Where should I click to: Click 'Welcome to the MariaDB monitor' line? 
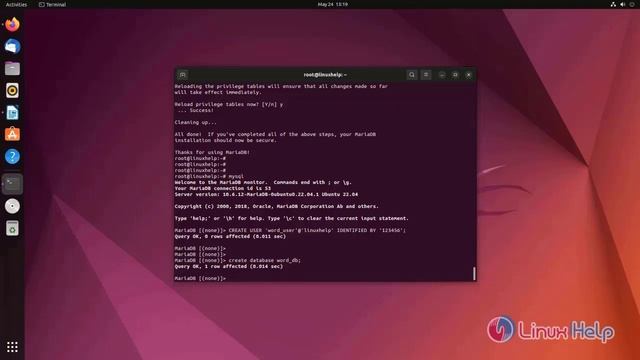[263, 182]
